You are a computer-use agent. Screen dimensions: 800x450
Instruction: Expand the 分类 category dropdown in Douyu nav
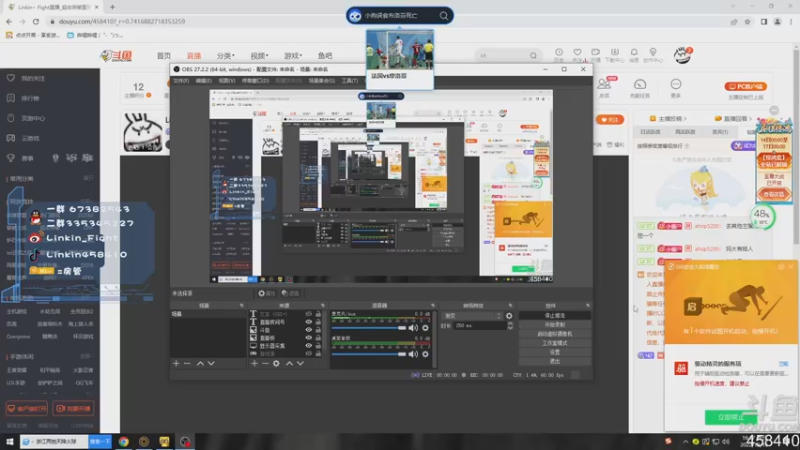point(226,56)
